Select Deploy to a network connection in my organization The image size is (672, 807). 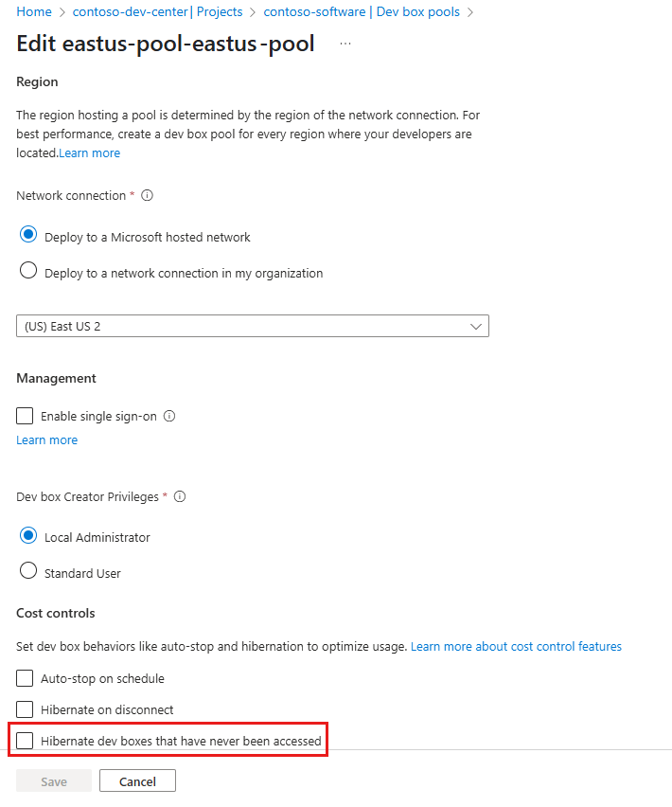[x=27, y=272]
